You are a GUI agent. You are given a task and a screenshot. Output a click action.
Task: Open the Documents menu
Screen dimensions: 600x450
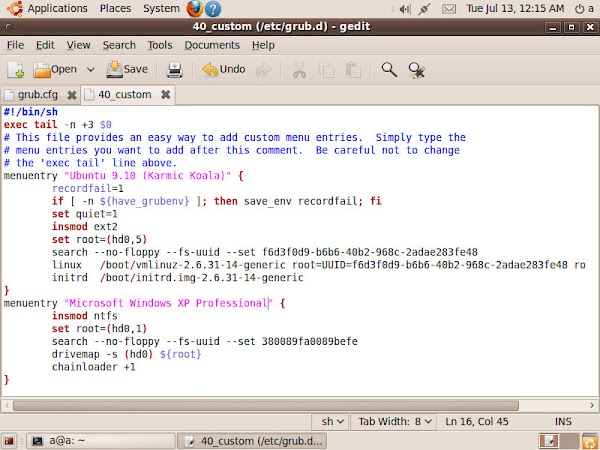coord(212,45)
